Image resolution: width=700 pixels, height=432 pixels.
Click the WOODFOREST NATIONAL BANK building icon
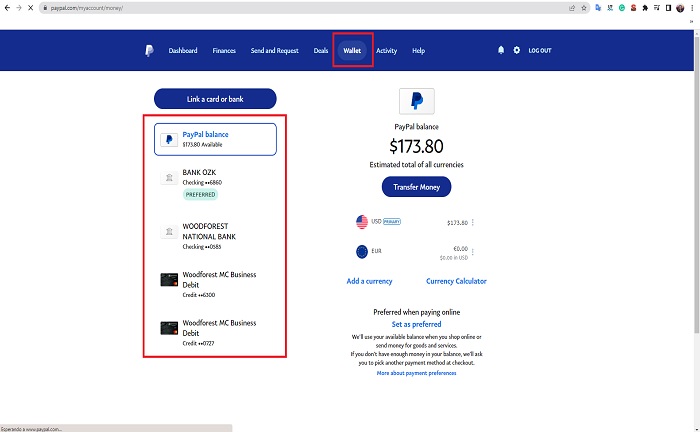pos(169,232)
